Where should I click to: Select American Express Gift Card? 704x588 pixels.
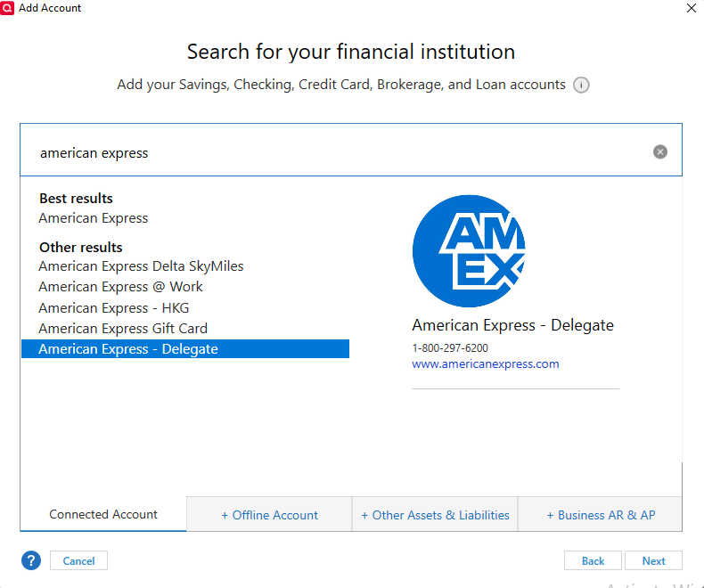pyautogui.click(x=123, y=329)
